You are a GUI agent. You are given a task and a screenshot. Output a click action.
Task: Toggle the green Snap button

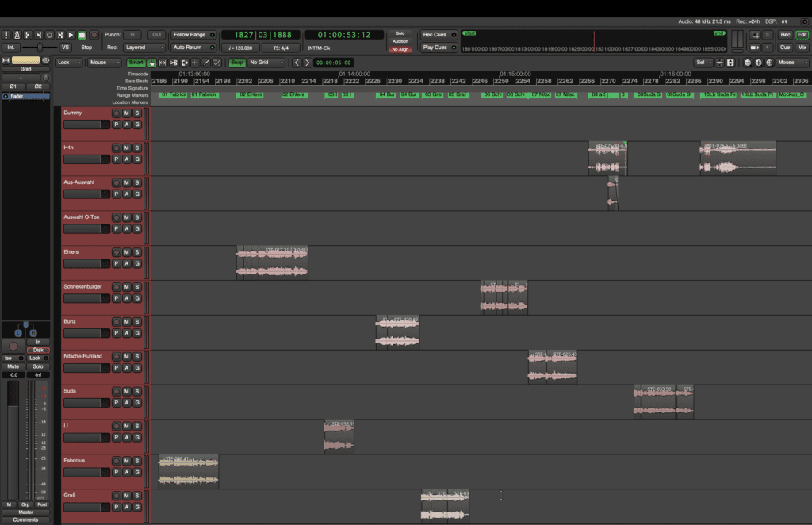click(236, 63)
